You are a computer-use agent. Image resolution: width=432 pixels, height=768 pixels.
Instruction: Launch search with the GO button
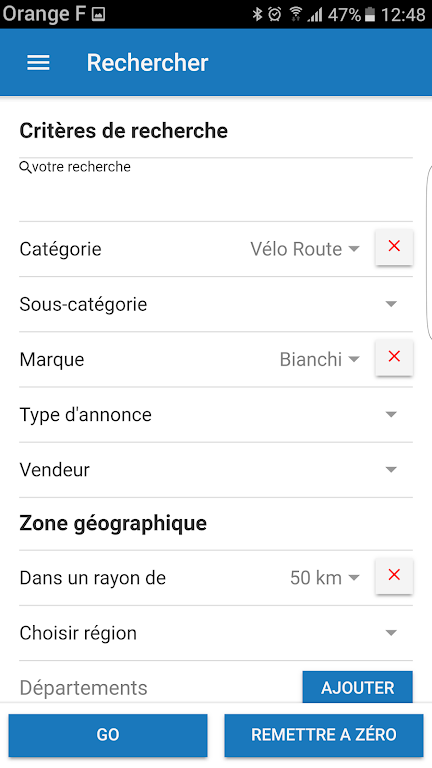pyautogui.click(x=108, y=735)
